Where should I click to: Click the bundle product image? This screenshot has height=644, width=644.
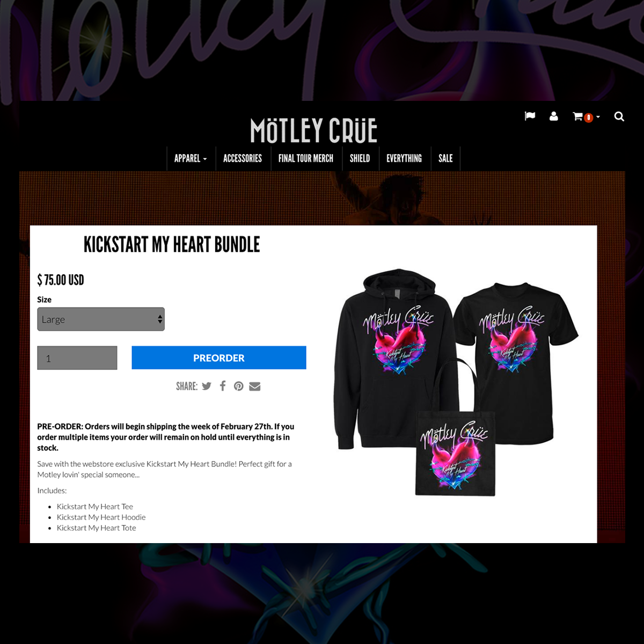coord(456,382)
